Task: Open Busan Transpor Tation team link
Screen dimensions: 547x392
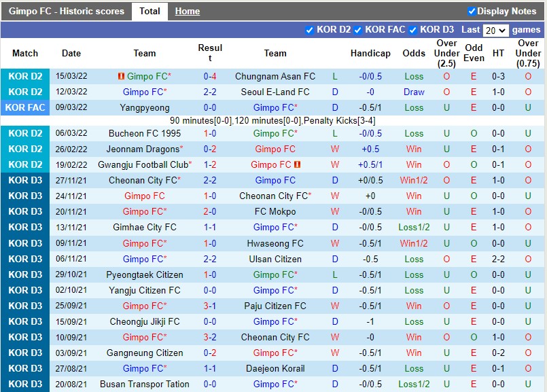Action: pyautogui.click(x=145, y=385)
